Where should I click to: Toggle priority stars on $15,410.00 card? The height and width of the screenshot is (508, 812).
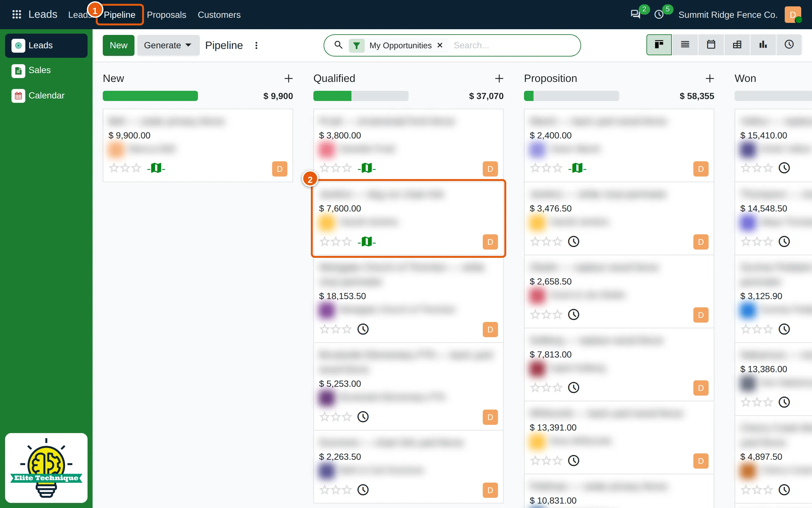[757, 168]
